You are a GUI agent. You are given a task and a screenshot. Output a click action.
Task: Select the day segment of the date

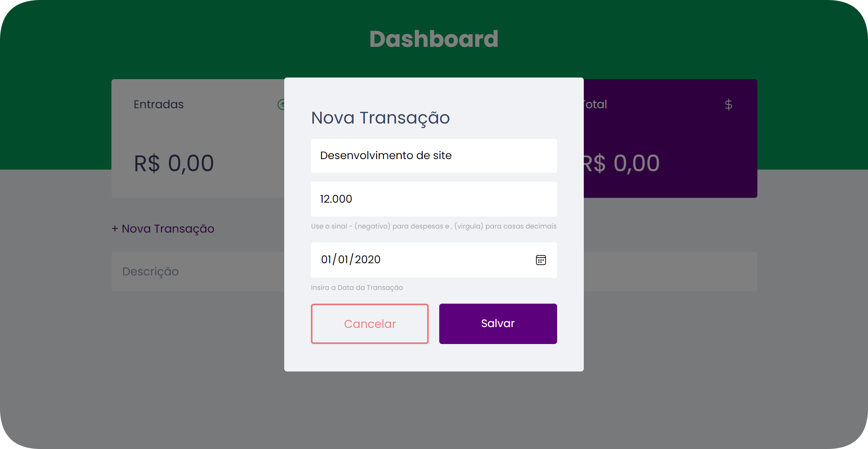326,260
